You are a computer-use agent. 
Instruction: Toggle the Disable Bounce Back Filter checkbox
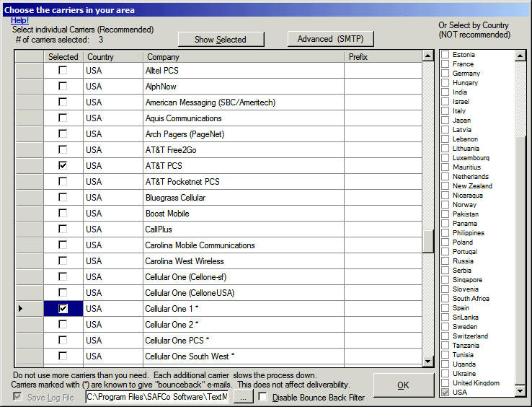point(262,396)
